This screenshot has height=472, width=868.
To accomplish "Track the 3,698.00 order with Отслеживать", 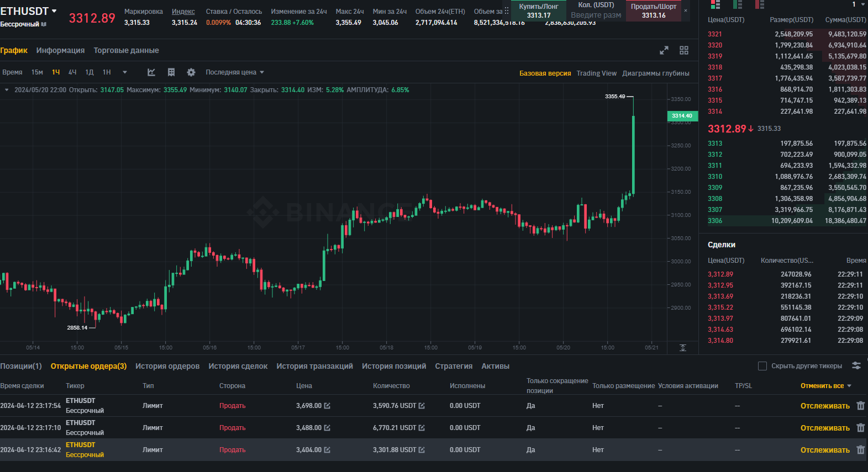I will coord(825,406).
